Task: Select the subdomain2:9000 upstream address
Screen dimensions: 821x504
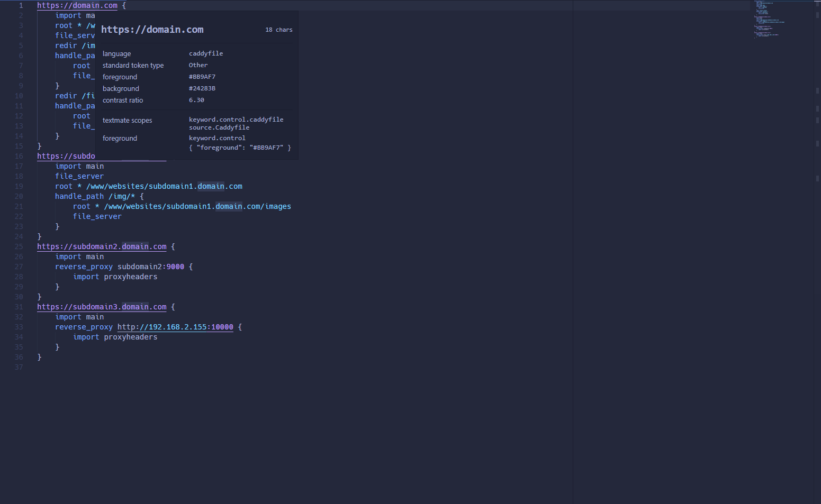Action: pyautogui.click(x=151, y=267)
